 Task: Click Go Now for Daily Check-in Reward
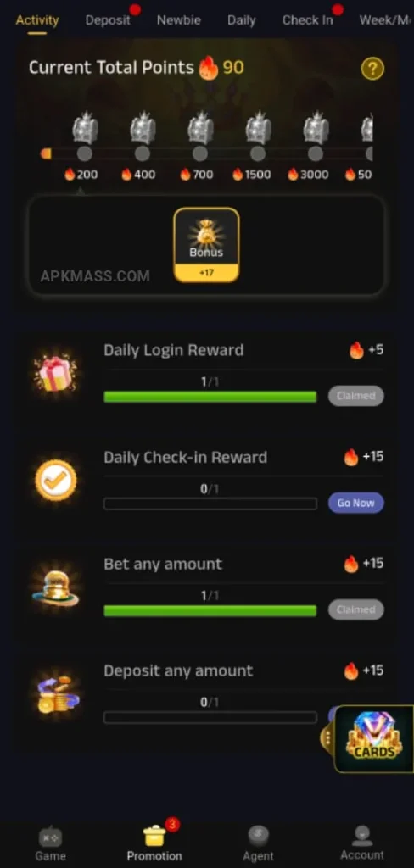(x=356, y=503)
